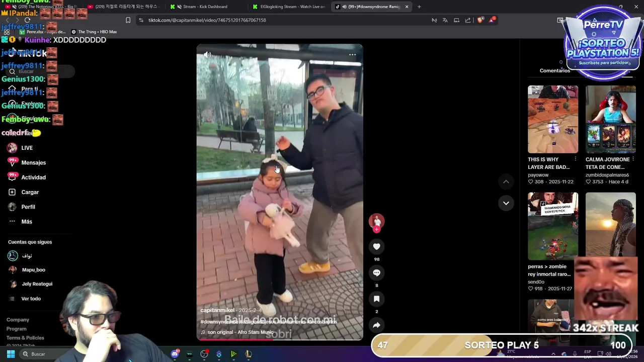Open CALMA JOVIRONE video thumbnail
644x362 pixels.
[611, 119]
